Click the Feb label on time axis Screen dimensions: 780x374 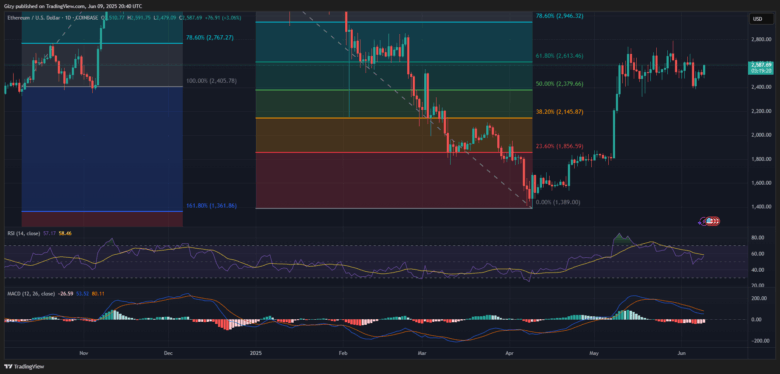[x=343, y=353]
